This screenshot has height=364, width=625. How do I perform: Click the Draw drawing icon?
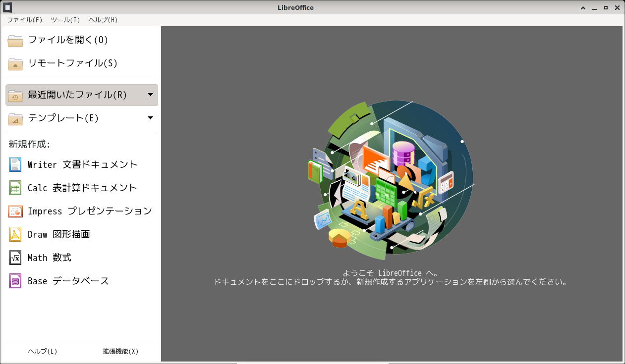15,234
